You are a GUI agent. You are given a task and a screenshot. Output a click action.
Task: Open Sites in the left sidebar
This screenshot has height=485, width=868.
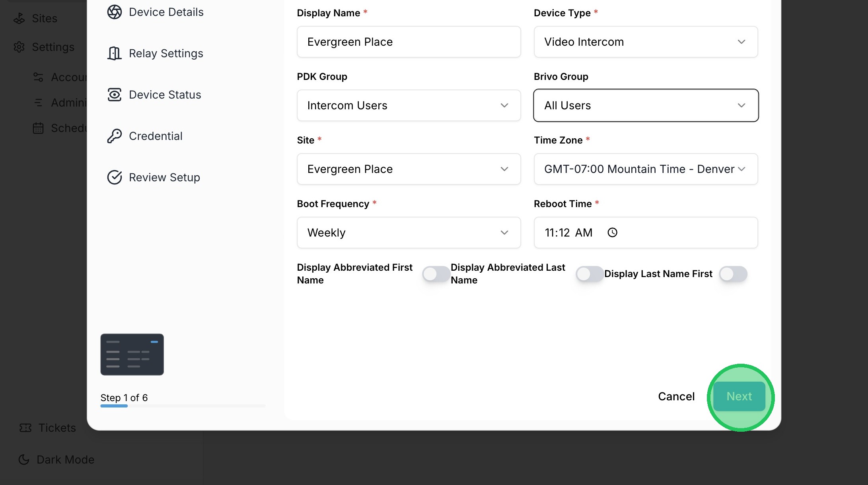click(x=44, y=18)
